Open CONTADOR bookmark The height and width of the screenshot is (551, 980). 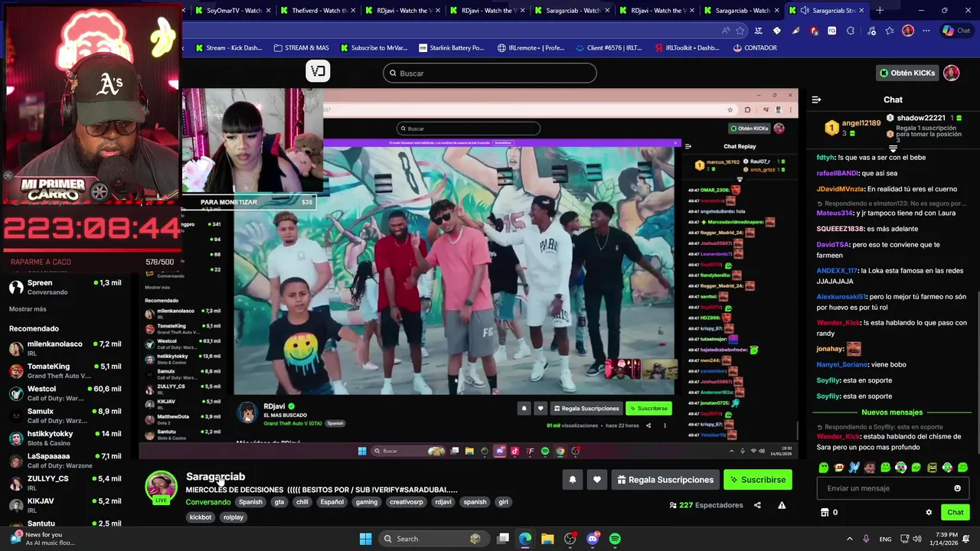[754, 47]
